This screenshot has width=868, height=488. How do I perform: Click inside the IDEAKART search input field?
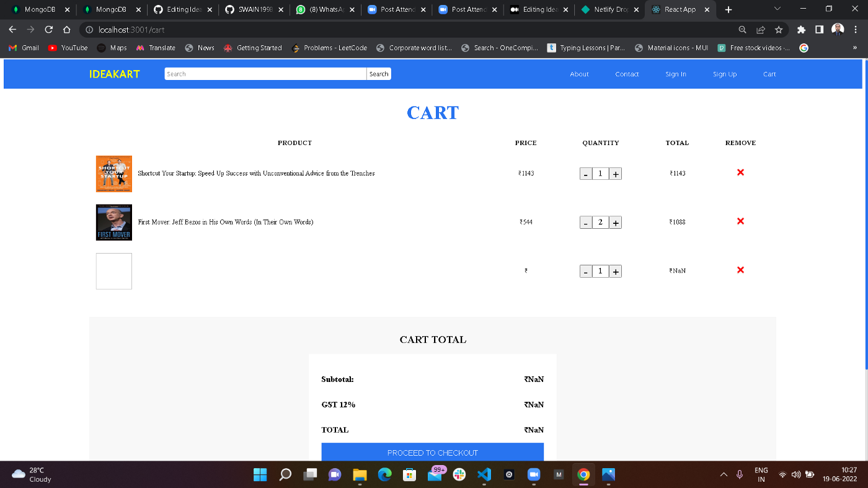coord(260,73)
